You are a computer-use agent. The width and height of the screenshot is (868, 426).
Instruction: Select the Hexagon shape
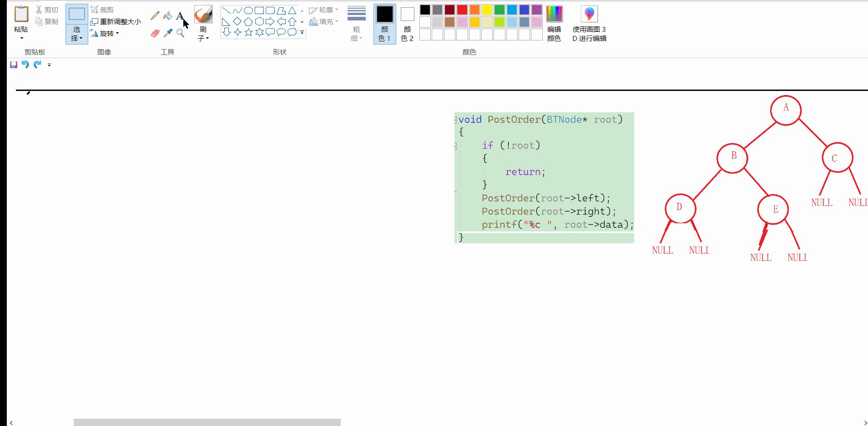pyautogui.click(x=259, y=21)
